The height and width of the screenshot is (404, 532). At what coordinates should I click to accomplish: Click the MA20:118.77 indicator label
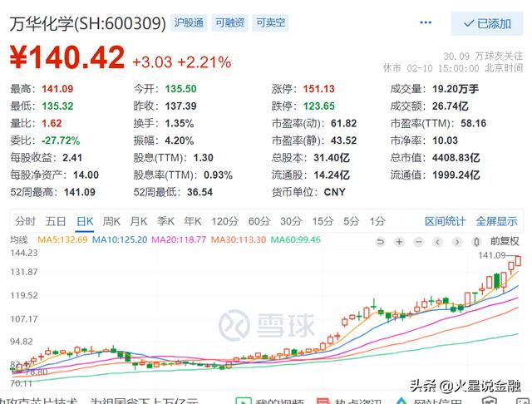coord(179,239)
